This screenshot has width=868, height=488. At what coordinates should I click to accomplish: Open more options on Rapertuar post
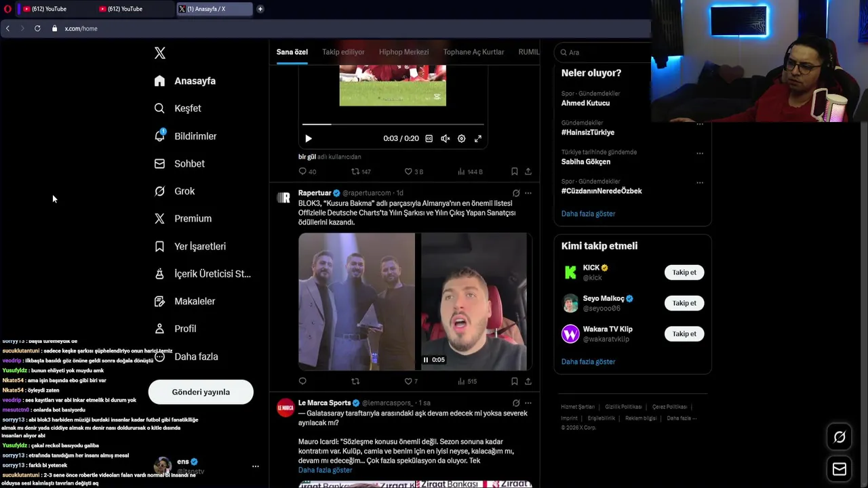click(x=528, y=193)
